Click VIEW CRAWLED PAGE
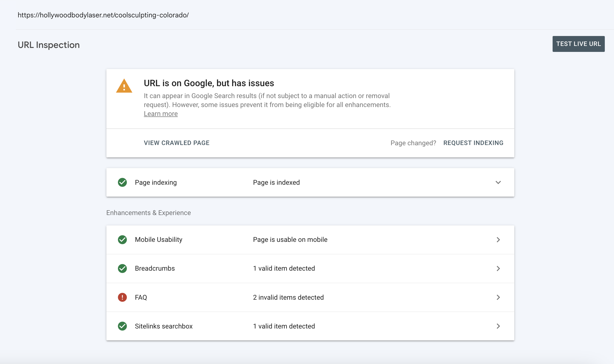 (x=177, y=143)
